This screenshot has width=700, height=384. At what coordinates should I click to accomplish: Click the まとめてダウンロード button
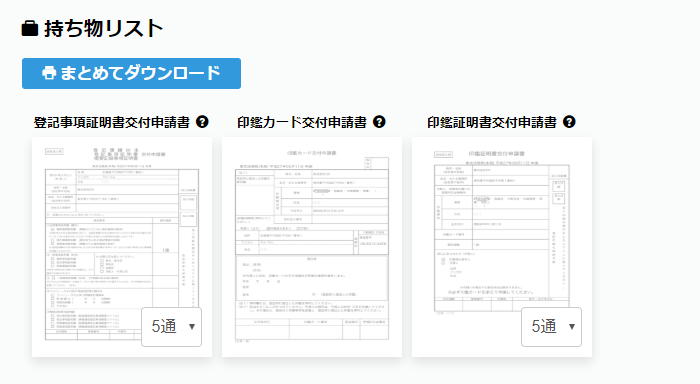pyautogui.click(x=131, y=73)
